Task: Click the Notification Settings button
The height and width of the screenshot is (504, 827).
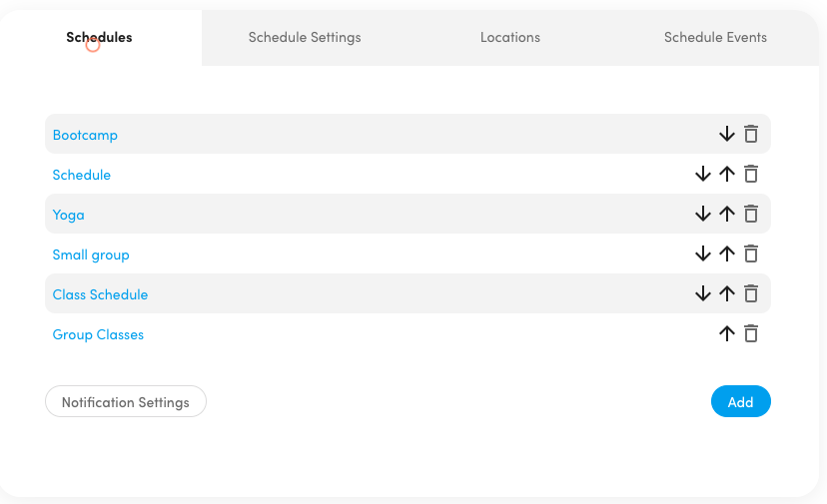Action: [126, 402]
